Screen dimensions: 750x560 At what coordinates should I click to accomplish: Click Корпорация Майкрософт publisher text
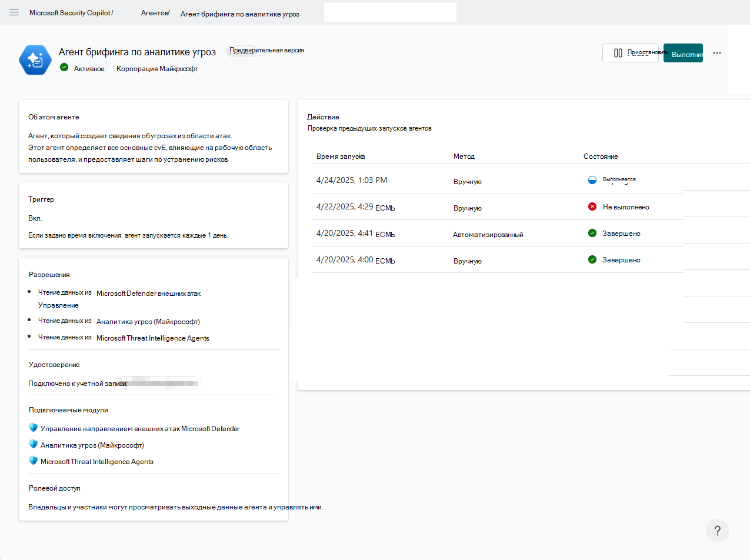point(157,69)
